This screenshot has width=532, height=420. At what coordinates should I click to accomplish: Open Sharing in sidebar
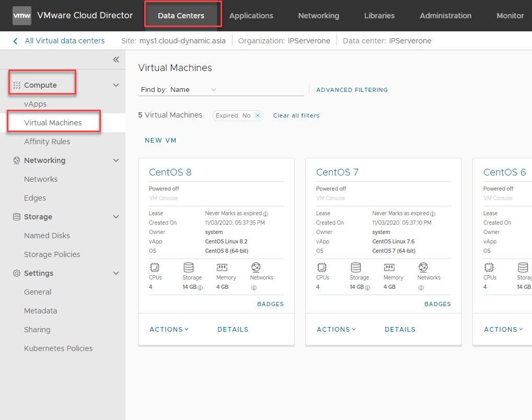(37, 330)
